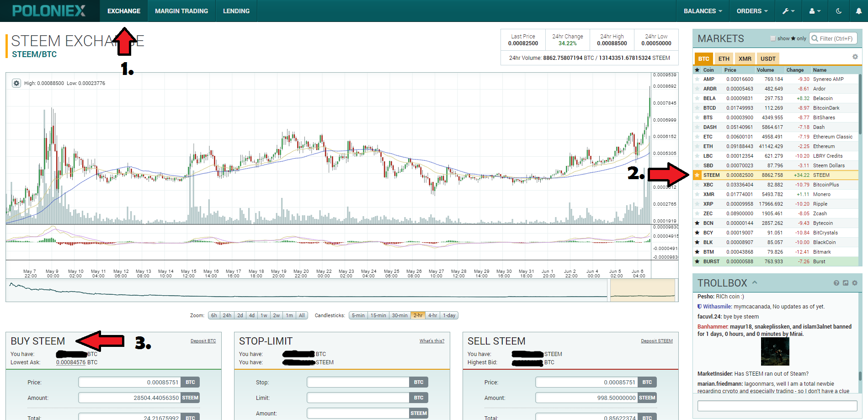868x420 pixels.
Task: Click the Trollbox scrollbar thumb
Action: point(860,376)
